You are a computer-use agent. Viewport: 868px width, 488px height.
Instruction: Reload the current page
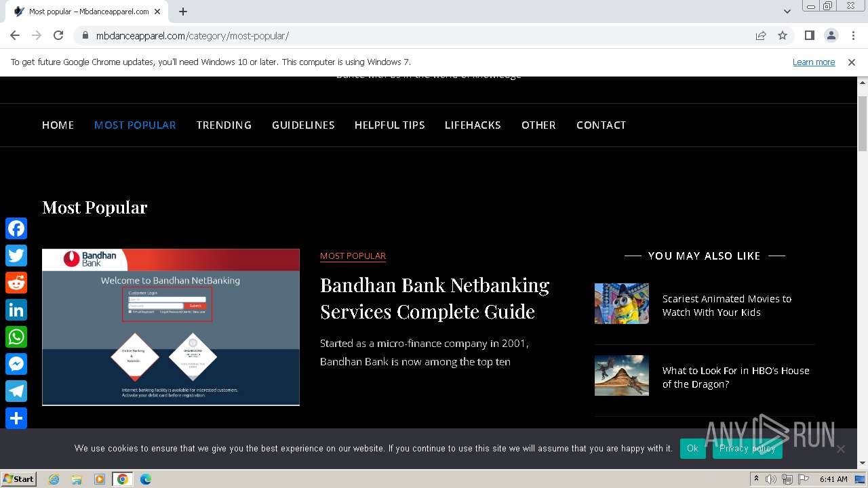pos(58,35)
